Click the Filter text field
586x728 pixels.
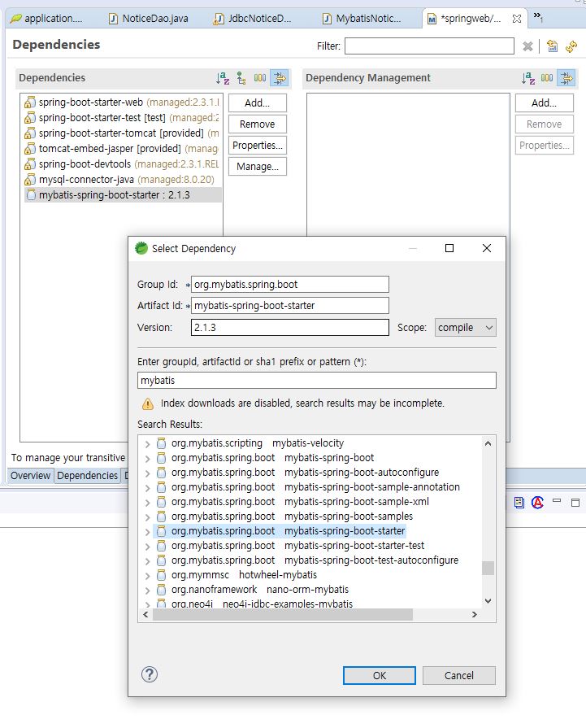pos(429,46)
